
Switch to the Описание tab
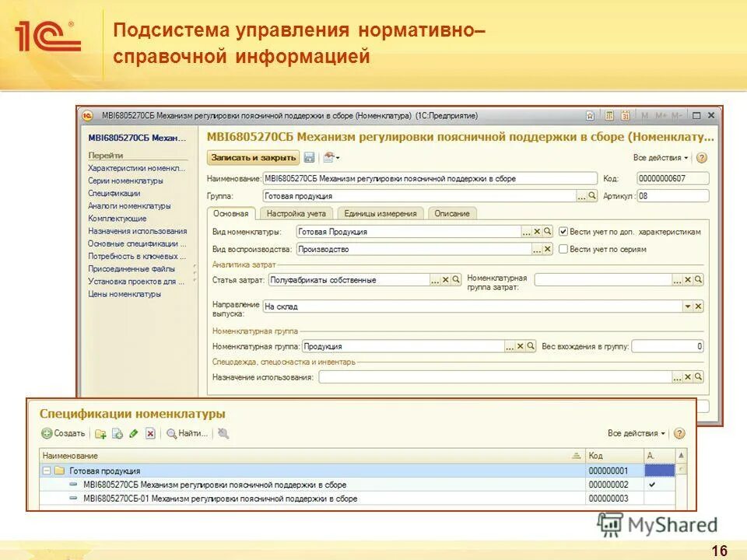[x=452, y=213]
